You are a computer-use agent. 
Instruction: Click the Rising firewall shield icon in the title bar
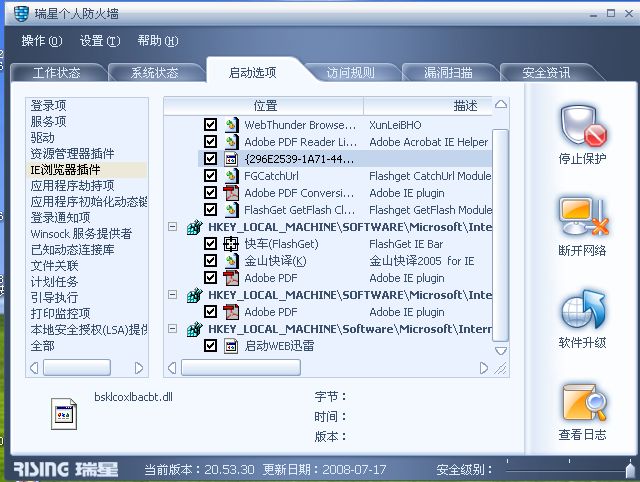pos(21,13)
